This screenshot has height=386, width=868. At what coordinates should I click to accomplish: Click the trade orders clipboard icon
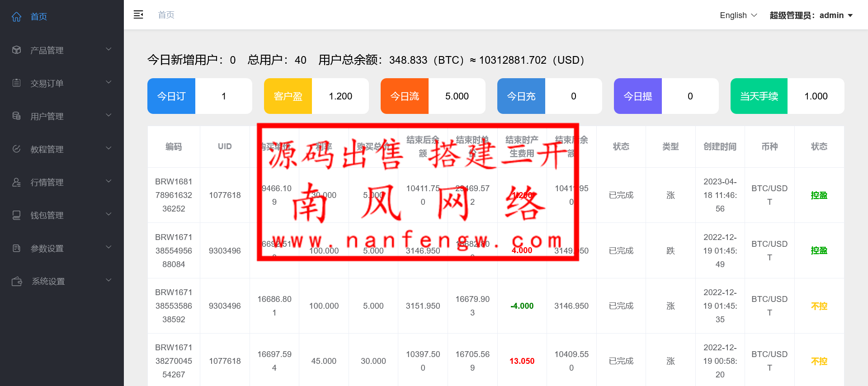[17, 83]
